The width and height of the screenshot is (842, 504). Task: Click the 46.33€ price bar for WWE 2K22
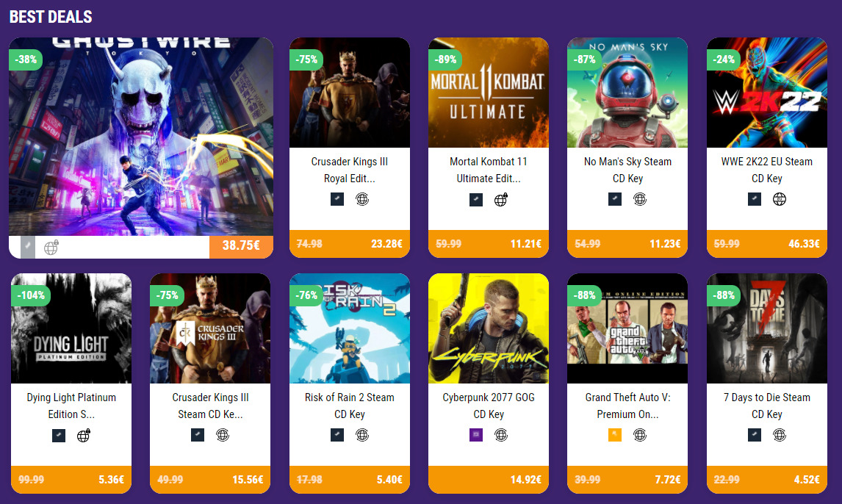pos(767,244)
